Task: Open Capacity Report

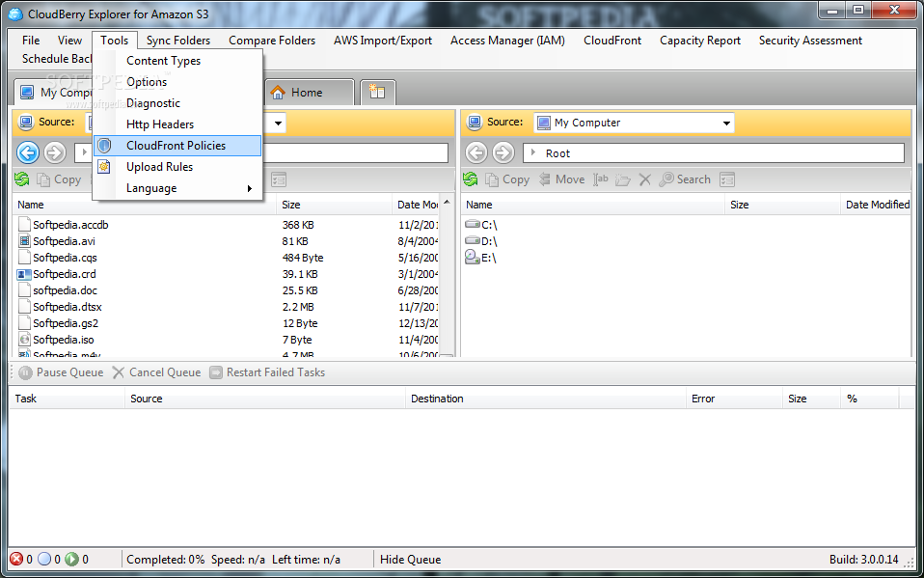Action: (x=700, y=41)
